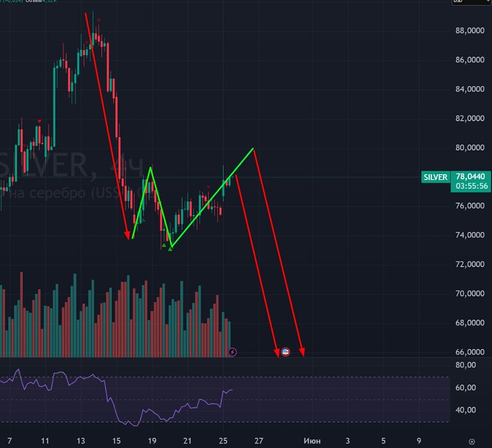Click the 74,0000 price level

click(470, 235)
